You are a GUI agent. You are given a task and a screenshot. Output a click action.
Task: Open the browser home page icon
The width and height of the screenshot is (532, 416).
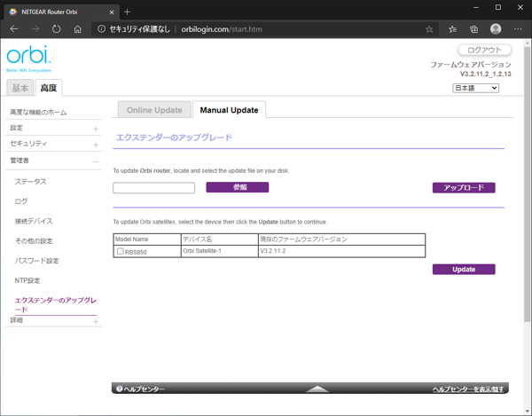(78, 29)
